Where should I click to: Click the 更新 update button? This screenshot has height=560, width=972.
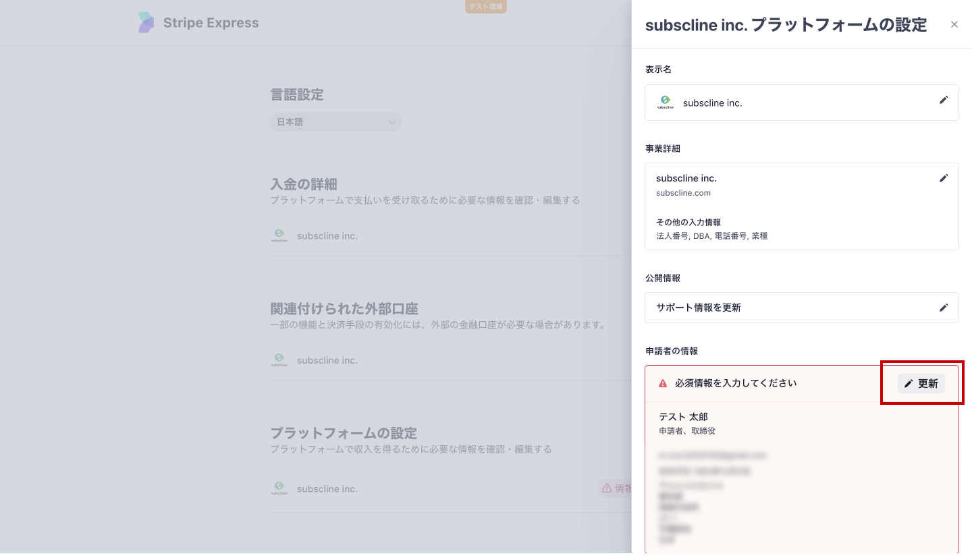[921, 383]
